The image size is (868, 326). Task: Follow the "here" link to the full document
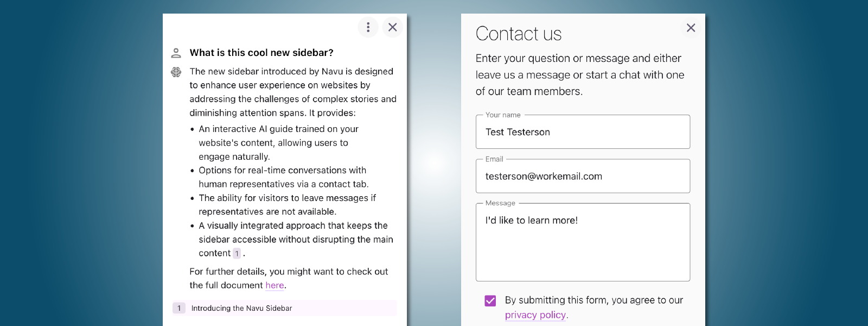tap(275, 285)
